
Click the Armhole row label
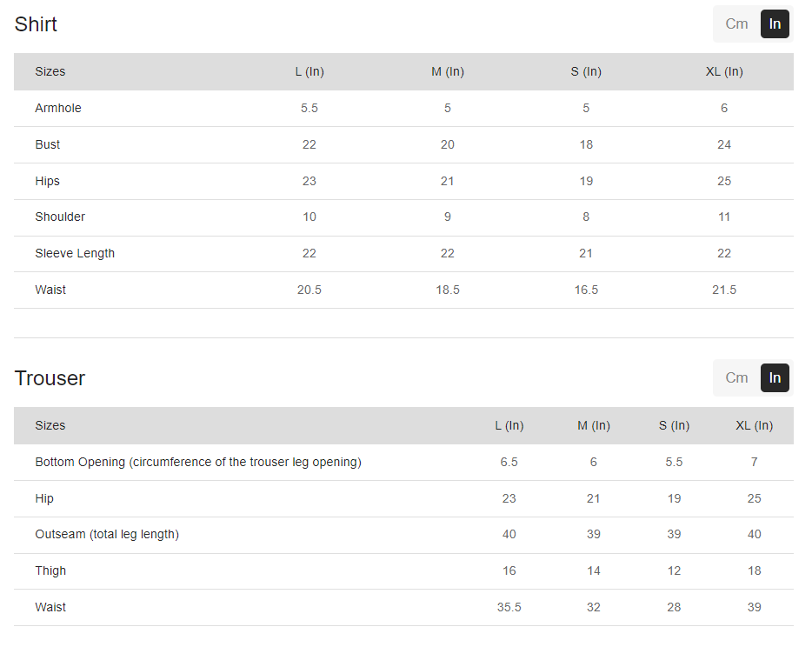[58, 109]
